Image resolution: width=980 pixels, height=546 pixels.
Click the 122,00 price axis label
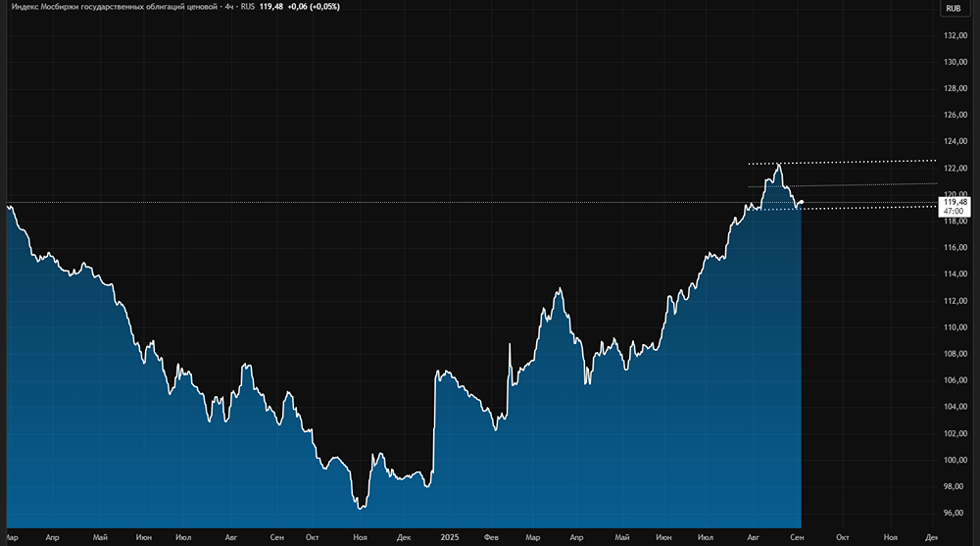(955, 169)
